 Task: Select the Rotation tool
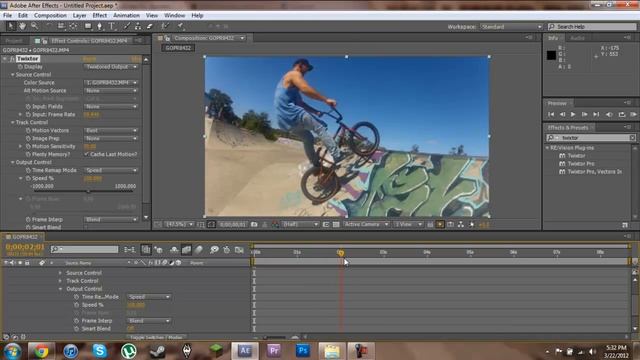click(48, 26)
